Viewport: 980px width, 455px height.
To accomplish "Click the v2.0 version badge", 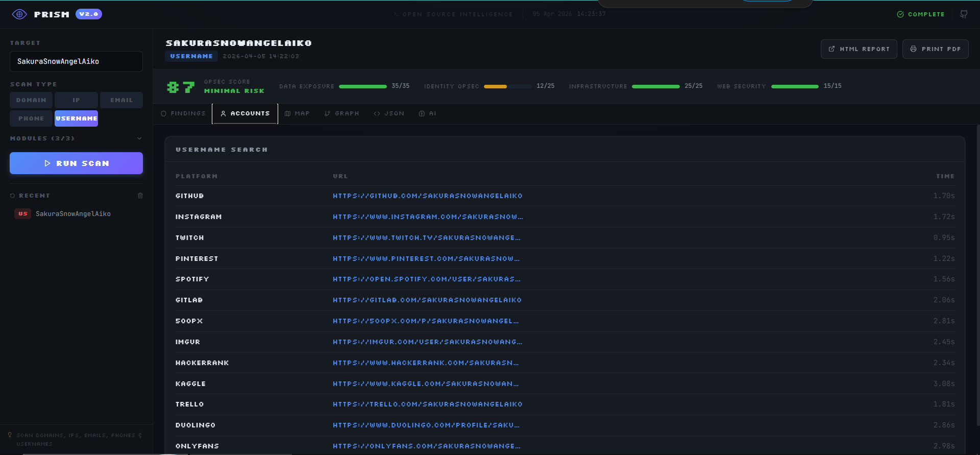I will [89, 14].
